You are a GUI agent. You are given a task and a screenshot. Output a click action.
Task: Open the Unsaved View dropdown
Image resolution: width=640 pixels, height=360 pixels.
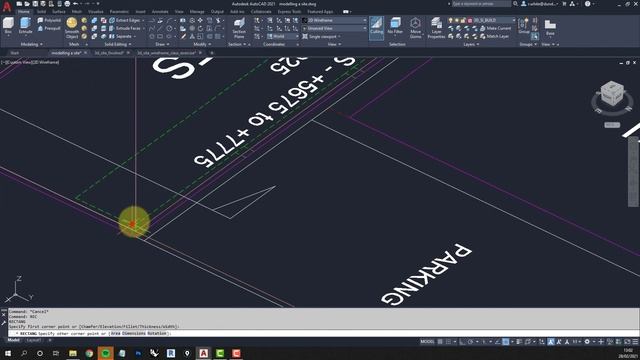click(334, 28)
